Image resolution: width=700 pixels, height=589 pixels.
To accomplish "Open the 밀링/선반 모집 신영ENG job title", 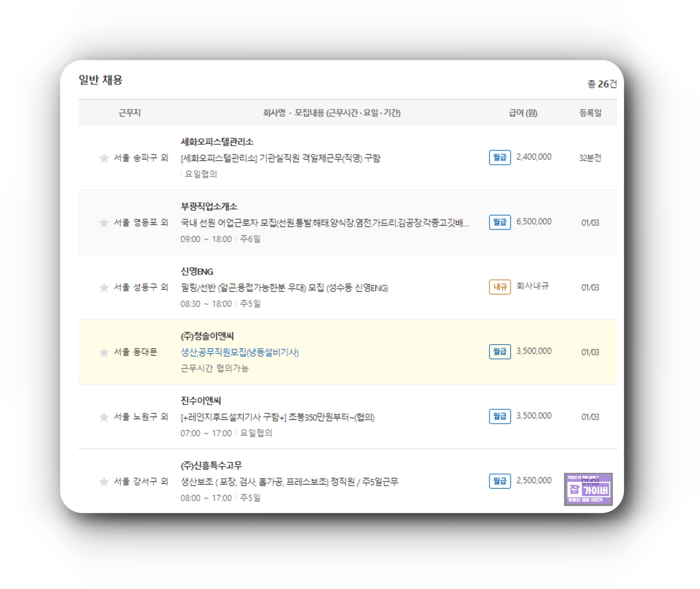I will click(x=284, y=287).
